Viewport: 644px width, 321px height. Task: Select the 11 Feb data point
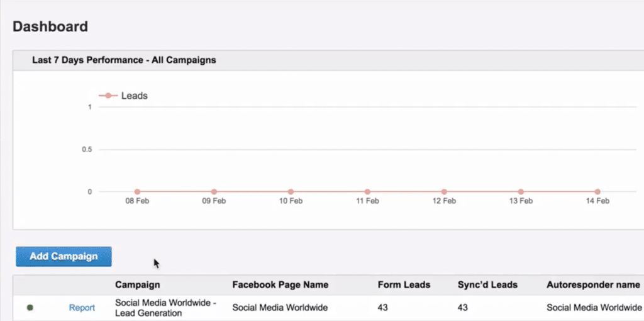pyautogui.click(x=367, y=191)
